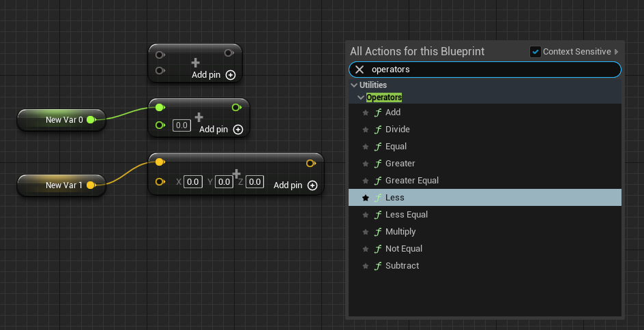Click the star beside Subtract

[366, 266]
